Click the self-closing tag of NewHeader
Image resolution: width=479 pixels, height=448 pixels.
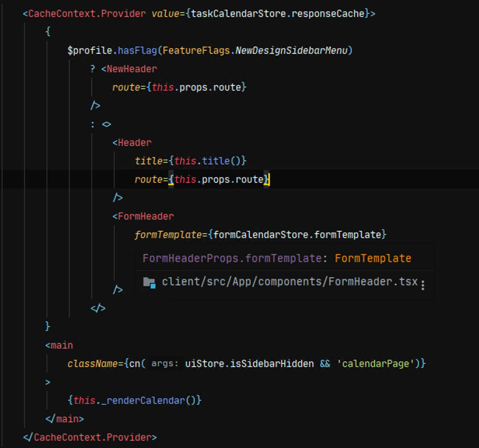(x=95, y=106)
